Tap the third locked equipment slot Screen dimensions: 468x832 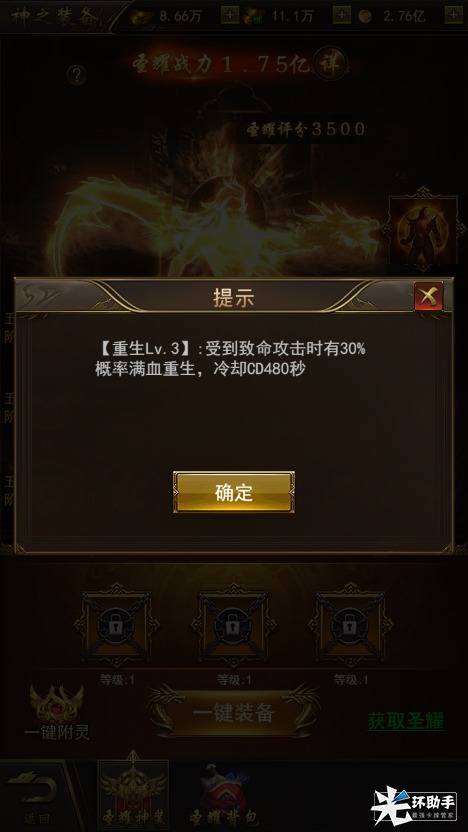350,627
